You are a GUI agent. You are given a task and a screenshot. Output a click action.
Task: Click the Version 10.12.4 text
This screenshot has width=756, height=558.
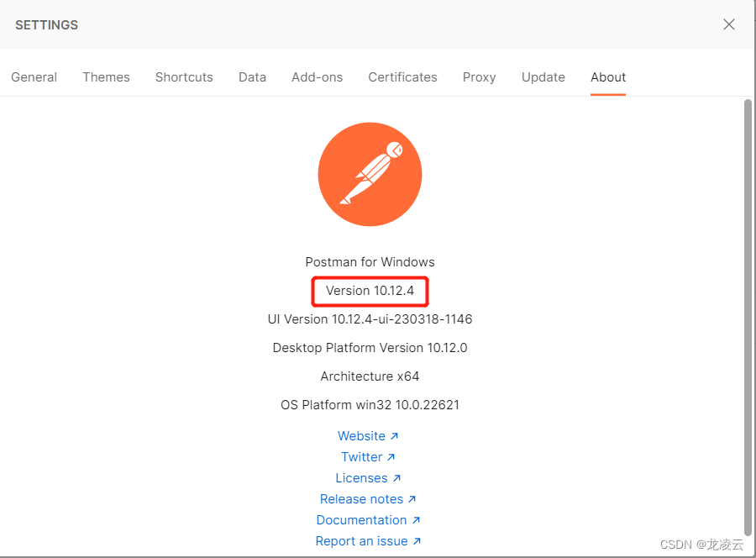(370, 291)
